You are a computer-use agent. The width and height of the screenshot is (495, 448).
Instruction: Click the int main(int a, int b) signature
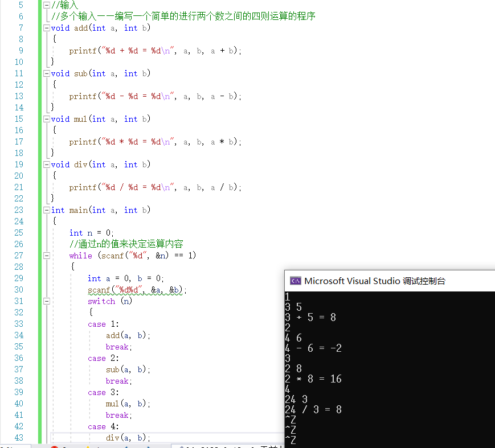(101, 210)
